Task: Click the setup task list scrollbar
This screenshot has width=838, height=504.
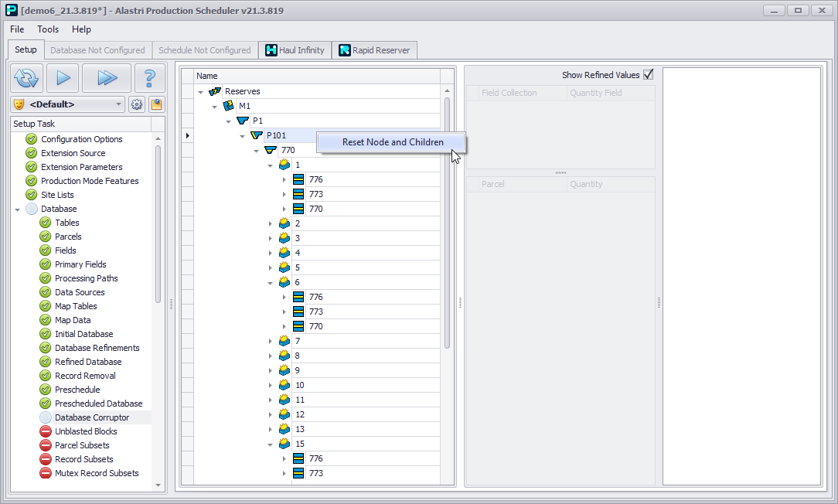Action: [x=158, y=224]
